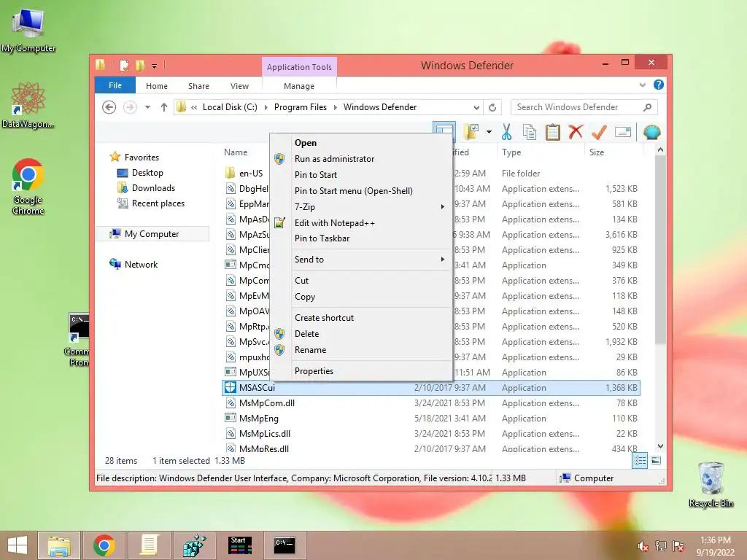Image resolution: width=747 pixels, height=560 pixels.
Task: Open the quick access toolbar dropdown
Action: [155, 66]
